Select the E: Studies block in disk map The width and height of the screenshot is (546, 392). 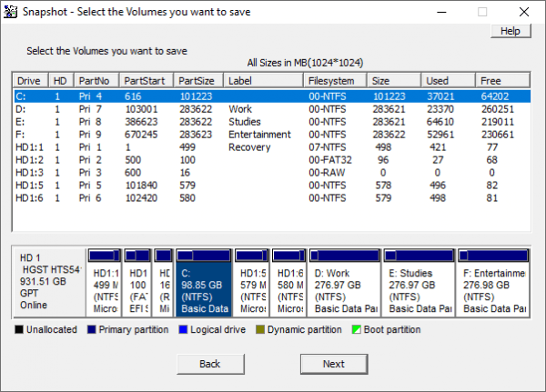point(419,282)
